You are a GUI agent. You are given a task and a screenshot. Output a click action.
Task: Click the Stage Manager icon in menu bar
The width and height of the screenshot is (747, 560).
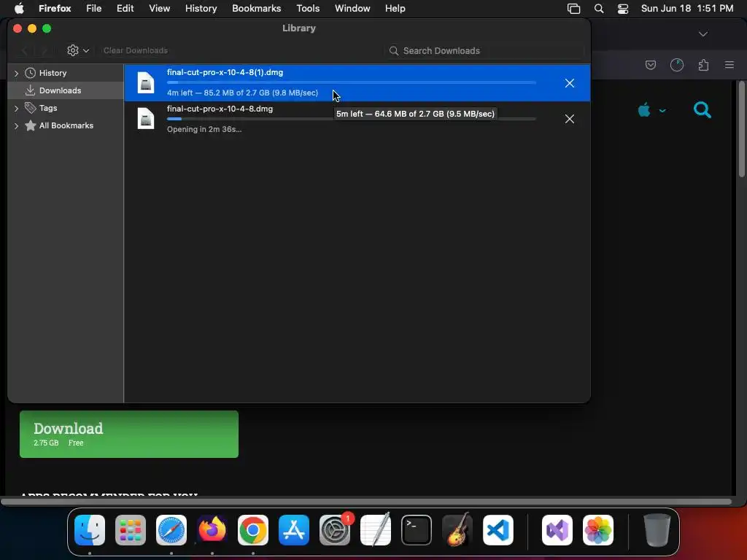click(573, 9)
